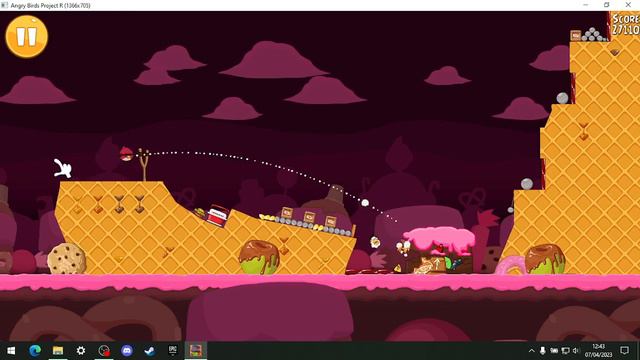The image size is (640, 360).
Task: Click the pink frosted donut
Action: 510,265
